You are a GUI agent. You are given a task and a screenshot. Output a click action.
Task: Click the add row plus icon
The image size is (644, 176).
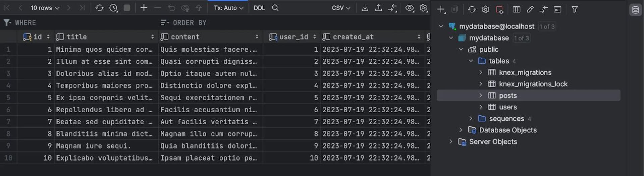coord(144,8)
